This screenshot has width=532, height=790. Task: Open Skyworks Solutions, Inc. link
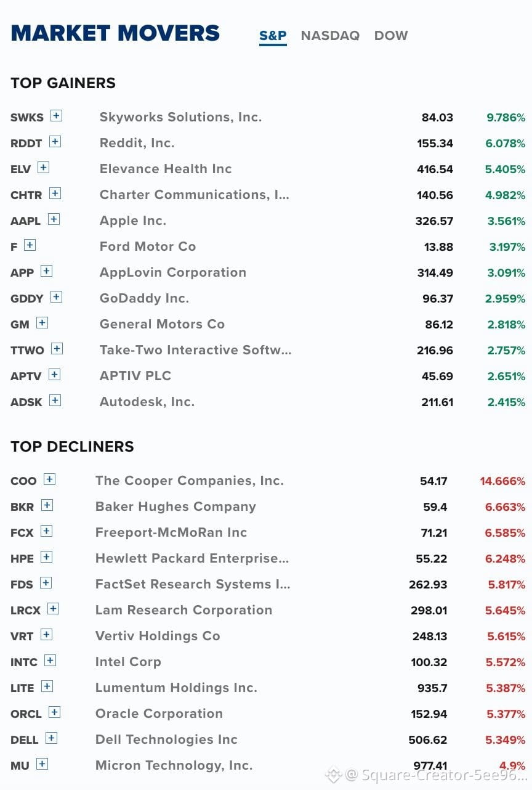(180, 117)
